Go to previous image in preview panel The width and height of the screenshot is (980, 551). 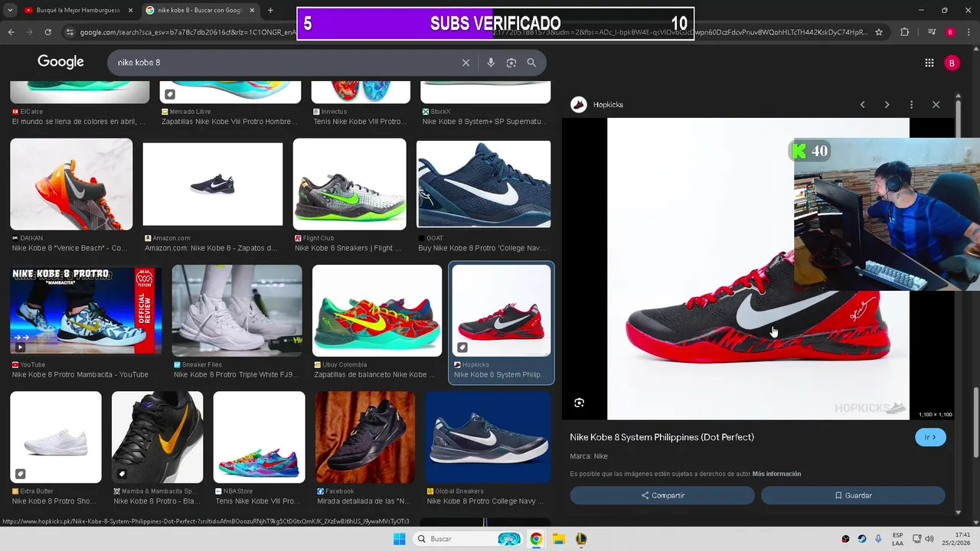click(x=862, y=105)
